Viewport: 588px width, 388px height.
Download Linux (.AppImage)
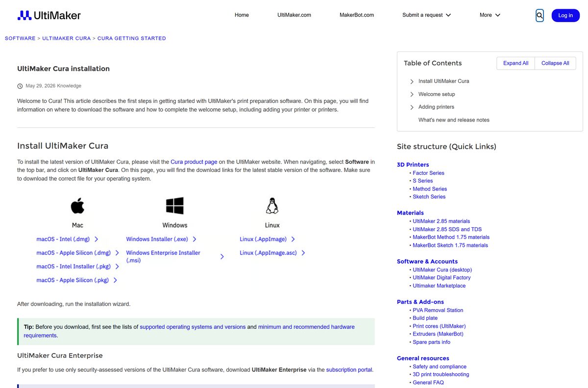coord(263,239)
